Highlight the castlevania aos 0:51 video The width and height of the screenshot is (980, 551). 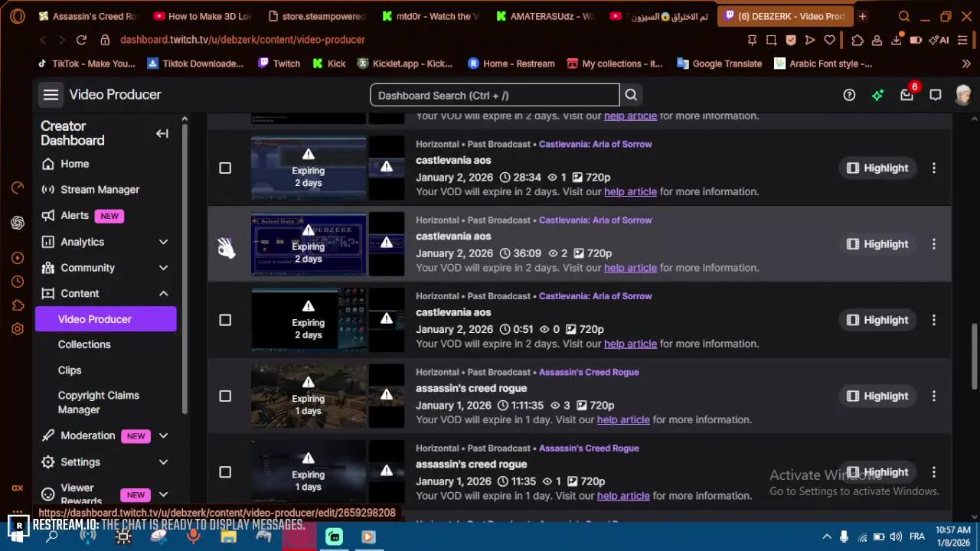[x=877, y=320]
